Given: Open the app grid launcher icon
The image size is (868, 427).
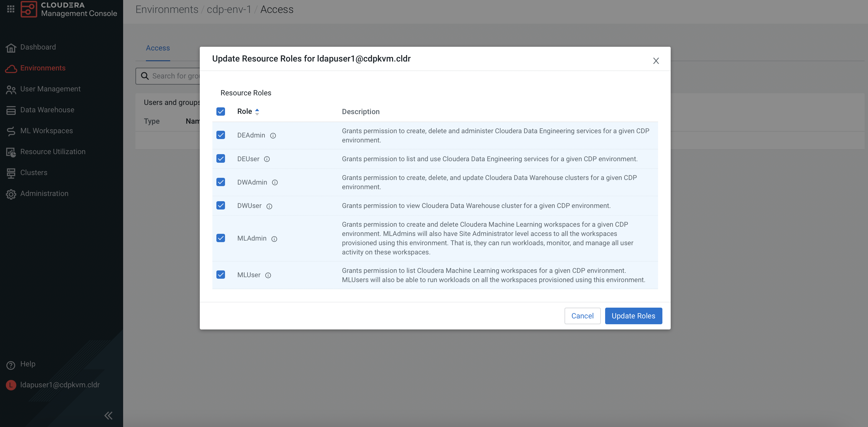Looking at the screenshot, I should [x=11, y=9].
